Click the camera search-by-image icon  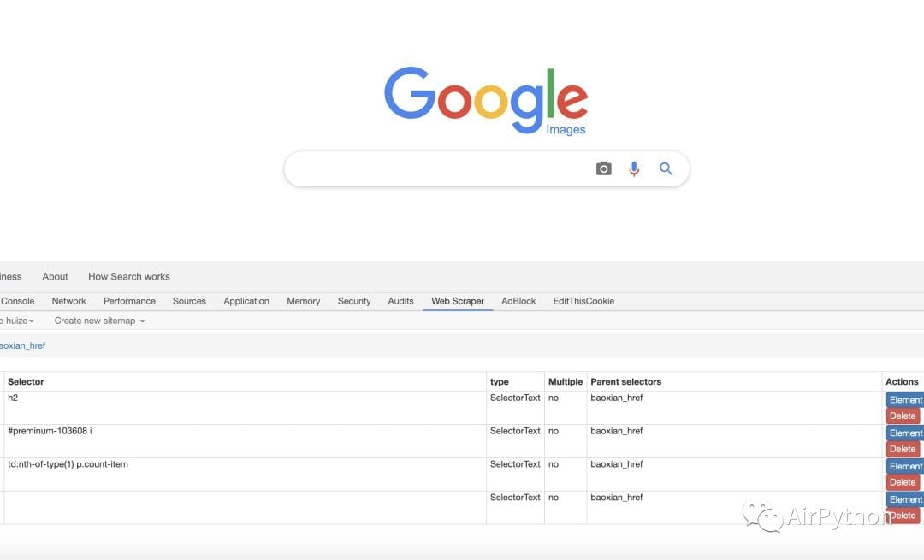click(x=603, y=169)
